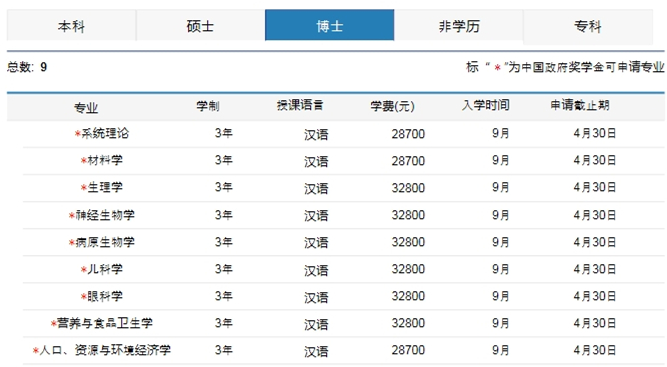Viewport: 667px width, 367px height.
Task: Click the 学费(元) column header
Action: click(392, 106)
